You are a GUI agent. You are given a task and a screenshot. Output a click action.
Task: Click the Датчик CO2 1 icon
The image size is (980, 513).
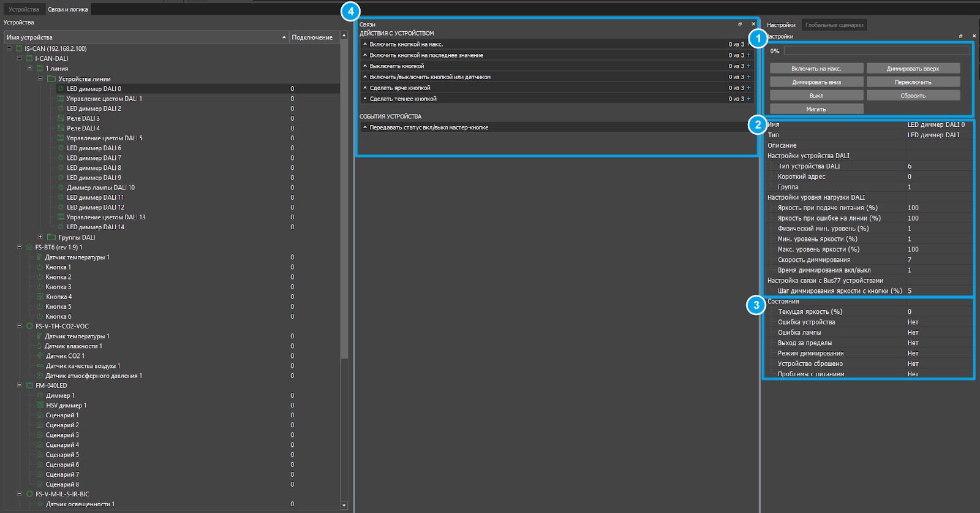(40, 356)
